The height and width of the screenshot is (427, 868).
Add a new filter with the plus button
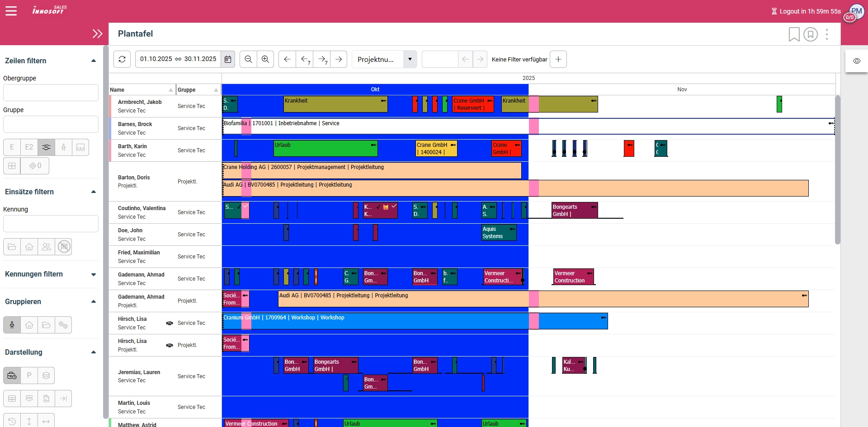(558, 59)
